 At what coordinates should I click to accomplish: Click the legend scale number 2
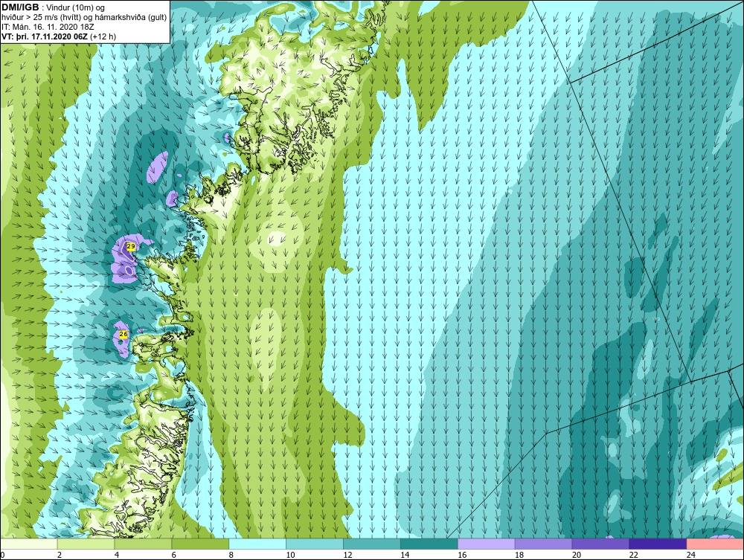click(60, 555)
